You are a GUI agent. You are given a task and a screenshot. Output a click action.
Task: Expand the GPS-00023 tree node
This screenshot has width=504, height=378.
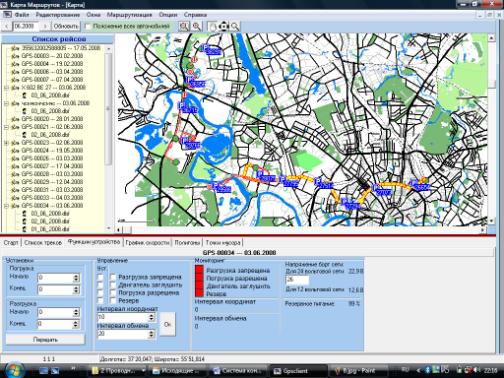tap(6, 142)
